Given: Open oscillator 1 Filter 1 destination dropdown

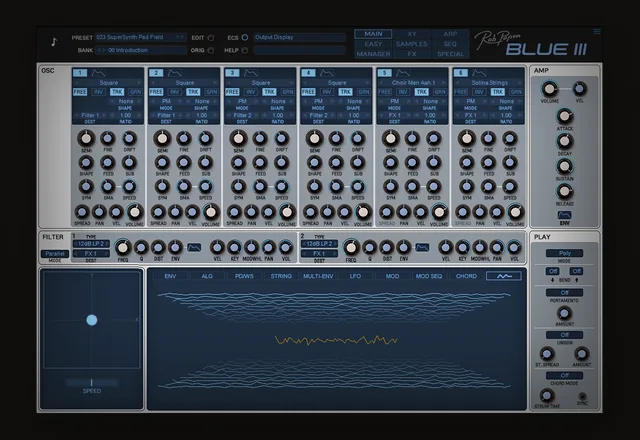Looking at the screenshot, I should [x=90, y=116].
